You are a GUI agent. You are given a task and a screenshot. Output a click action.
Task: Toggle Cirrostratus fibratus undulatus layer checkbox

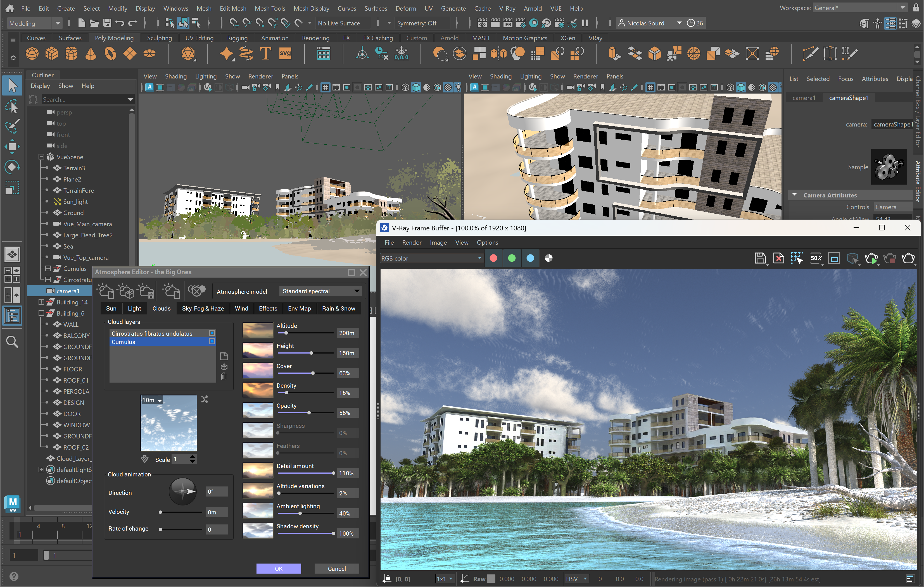(212, 333)
